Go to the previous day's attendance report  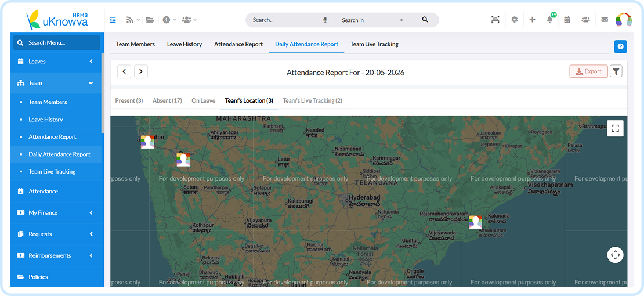(124, 71)
